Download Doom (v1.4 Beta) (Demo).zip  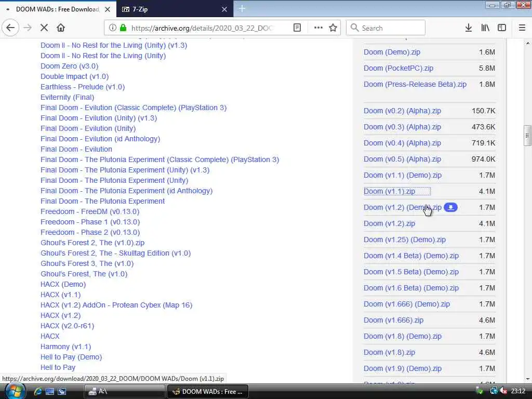coord(411,256)
